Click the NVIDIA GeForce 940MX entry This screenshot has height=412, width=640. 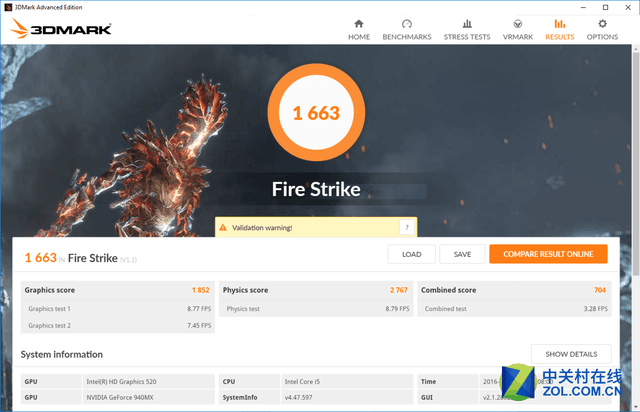tap(120, 397)
